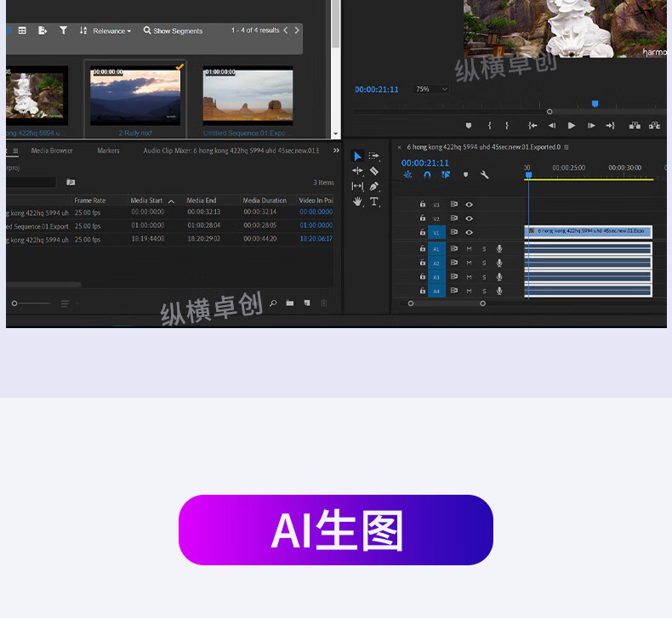Viewport: 672px width, 618px height.
Task: Open the 75% zoom level dropdown
Action: (431, 89)
